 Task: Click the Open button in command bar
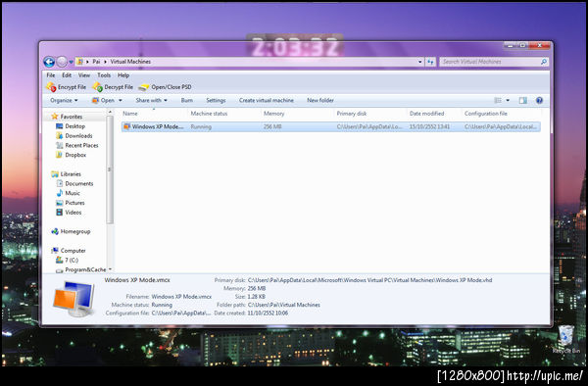click(104, 101)
